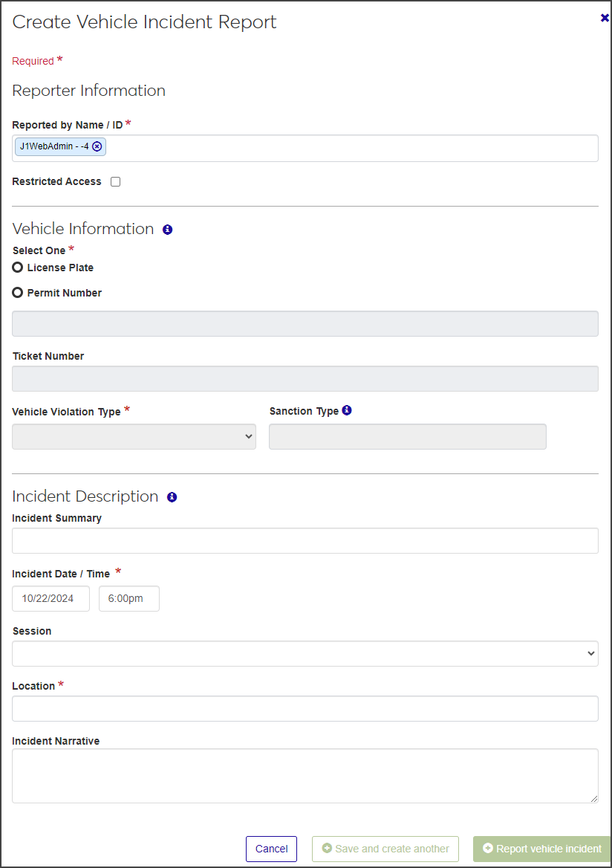Screen dimensions: 612x868
Task: Click the Sanction Type info icon
Action: (347, 410)
